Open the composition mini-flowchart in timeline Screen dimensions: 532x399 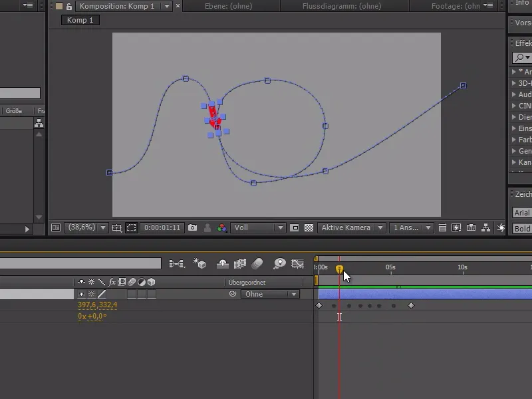tap(177, 263)
